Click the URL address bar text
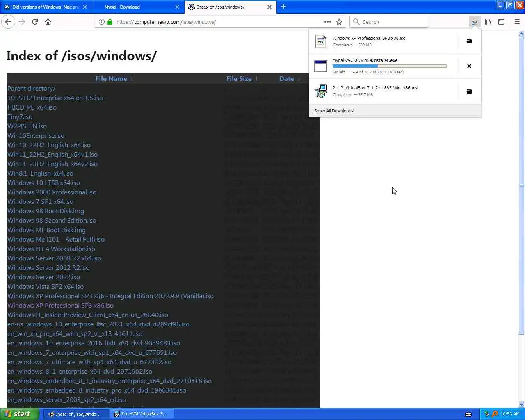525x420 pixels. click(x=166, y=22)
